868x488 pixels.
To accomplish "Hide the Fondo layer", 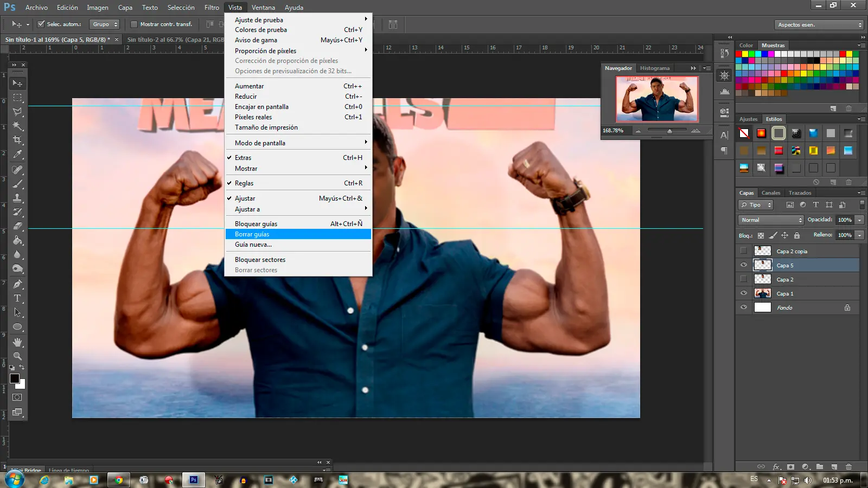I will click(x=743, y=307).
